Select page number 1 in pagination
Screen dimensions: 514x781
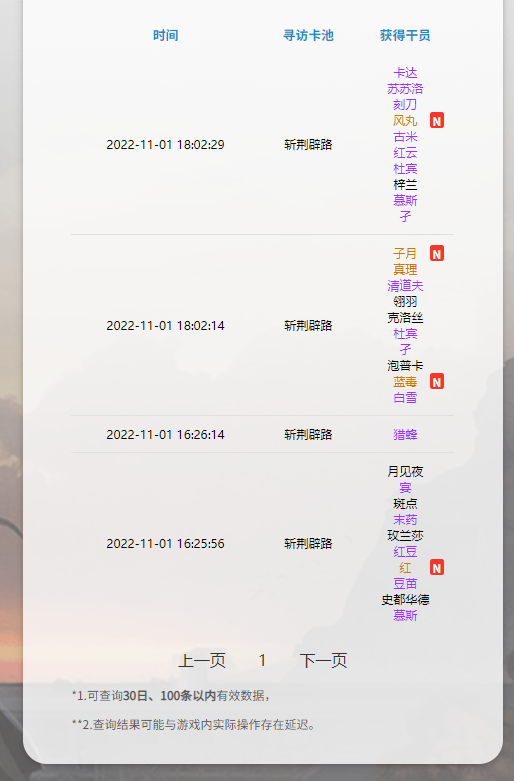pos(262,660)
